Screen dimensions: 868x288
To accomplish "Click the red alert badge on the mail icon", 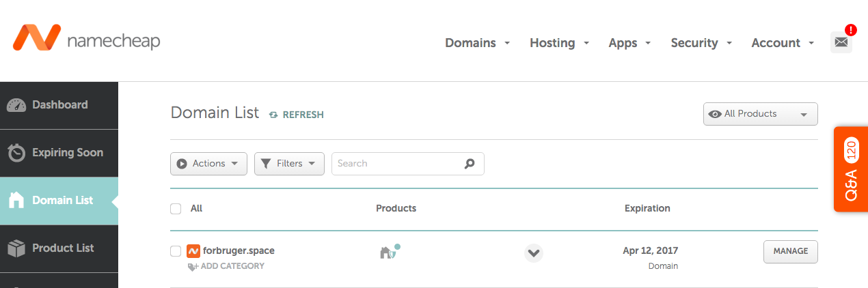I will coord(850,30).
